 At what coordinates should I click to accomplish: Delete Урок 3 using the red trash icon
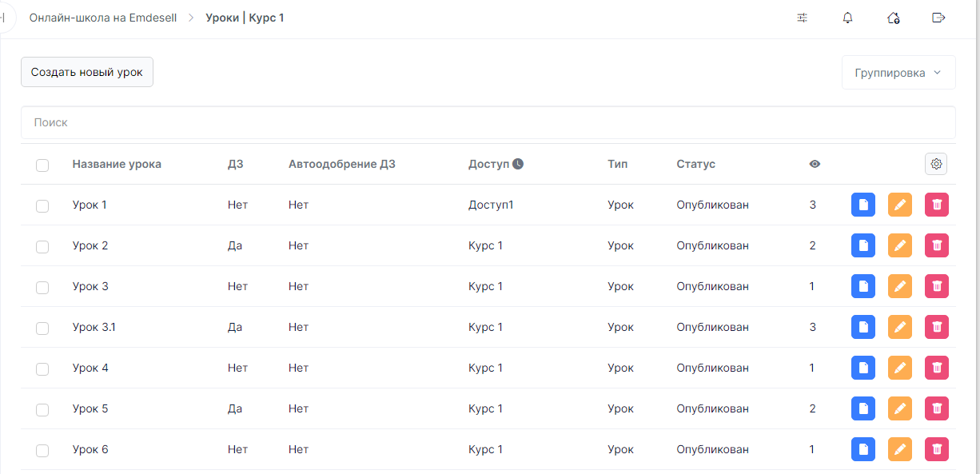[x=936, y=286]
